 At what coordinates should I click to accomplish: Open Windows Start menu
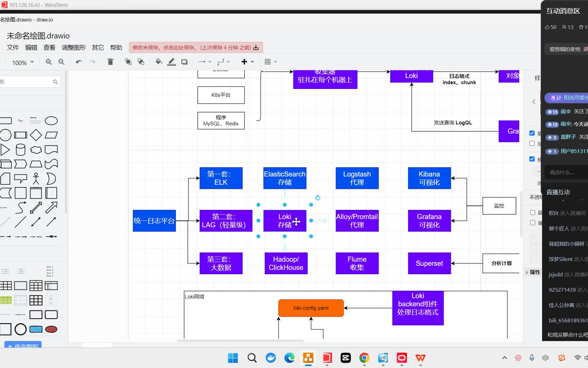[233, 358]
